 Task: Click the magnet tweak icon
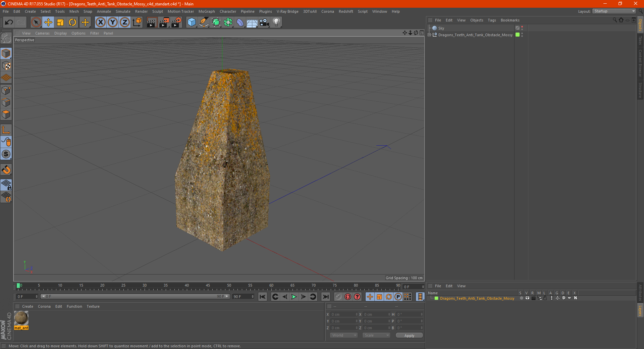point(6,170)
